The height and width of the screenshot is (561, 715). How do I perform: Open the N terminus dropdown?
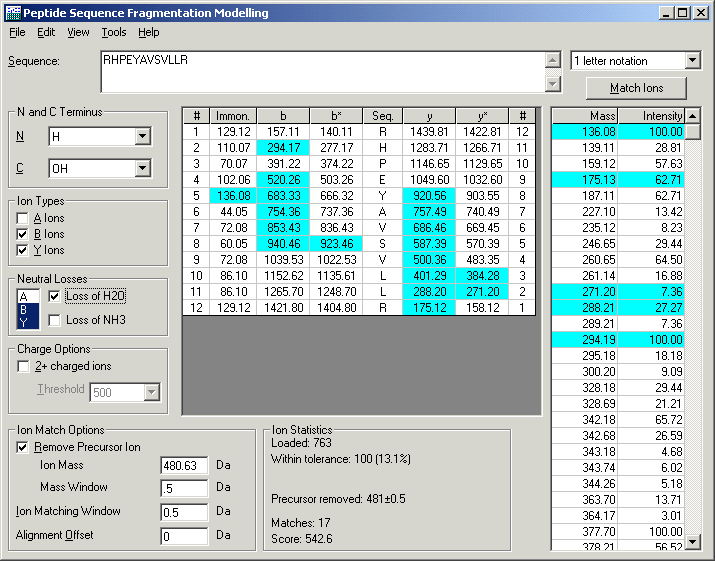(142, 136)
